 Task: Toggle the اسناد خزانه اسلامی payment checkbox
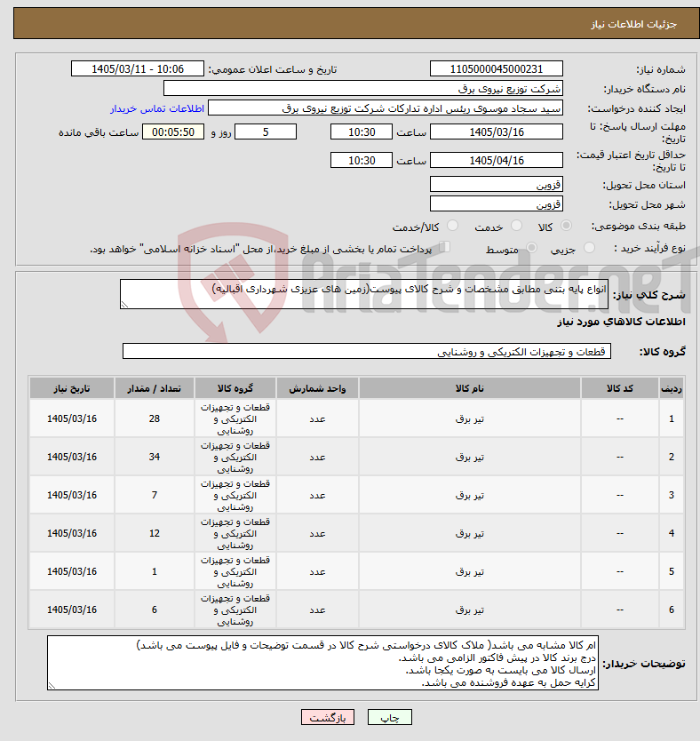tap(444, 247)
